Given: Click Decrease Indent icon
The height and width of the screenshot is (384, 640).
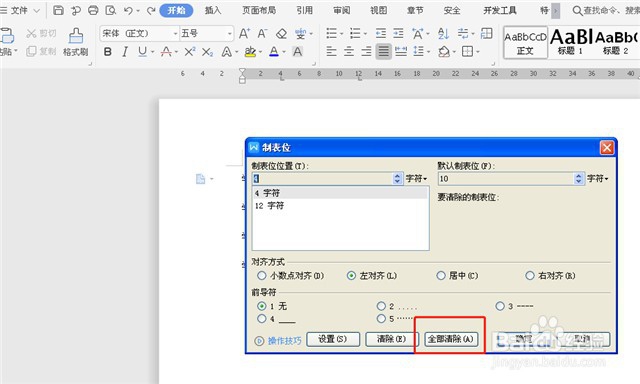Looking at the screenshot, I should click(381, 33).
